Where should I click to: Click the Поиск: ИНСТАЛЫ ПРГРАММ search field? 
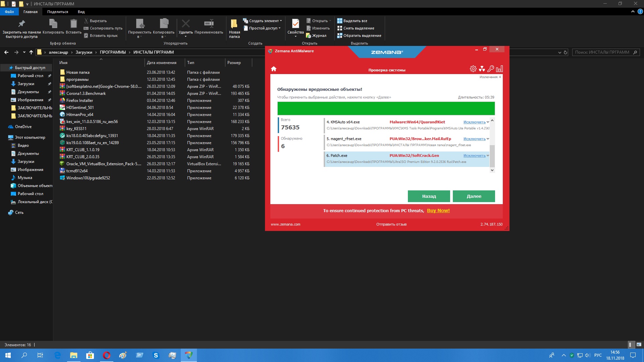click(602, 52)
